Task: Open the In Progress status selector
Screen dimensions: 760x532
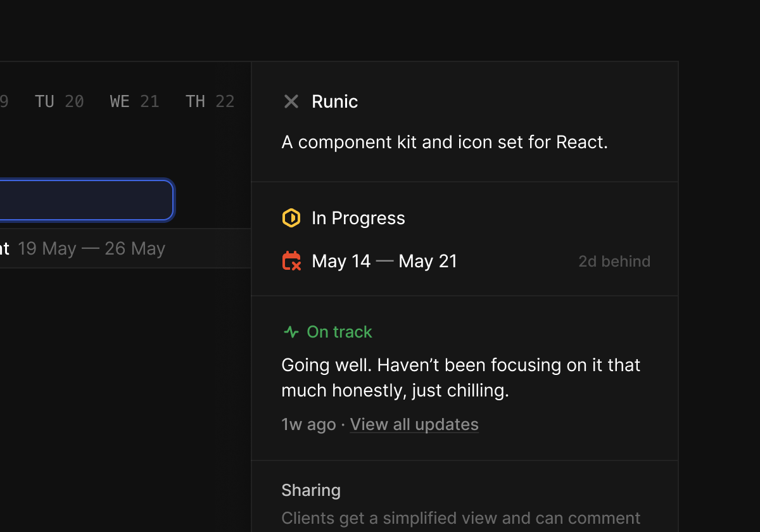Action: tap(358, 218)
